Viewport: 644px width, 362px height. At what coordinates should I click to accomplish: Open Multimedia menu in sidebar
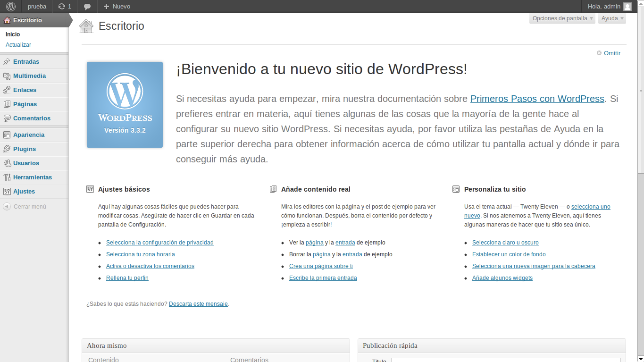pyautogui.click(x=30, y=76)
